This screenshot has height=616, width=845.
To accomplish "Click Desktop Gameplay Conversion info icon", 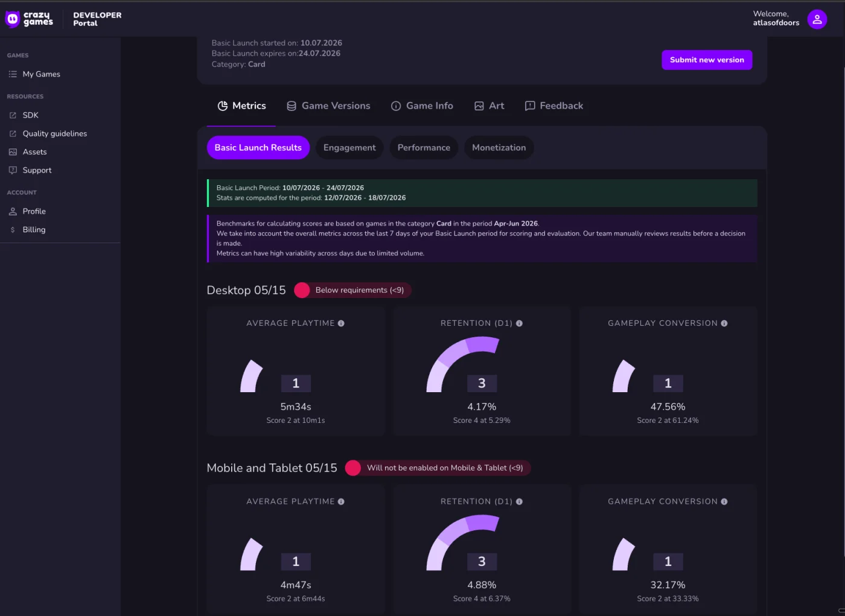I will pyautogui.click(x=724, y=323).
